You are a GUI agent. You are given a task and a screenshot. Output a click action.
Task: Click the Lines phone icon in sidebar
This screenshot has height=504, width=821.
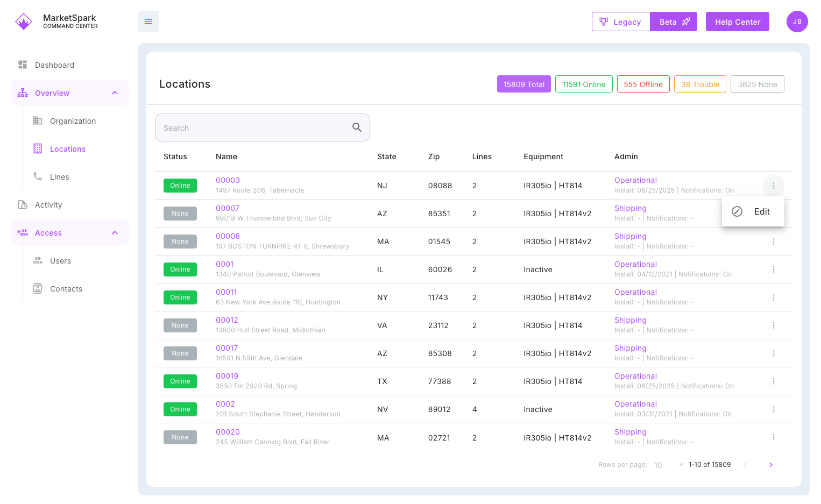click(x=38, y=176)
